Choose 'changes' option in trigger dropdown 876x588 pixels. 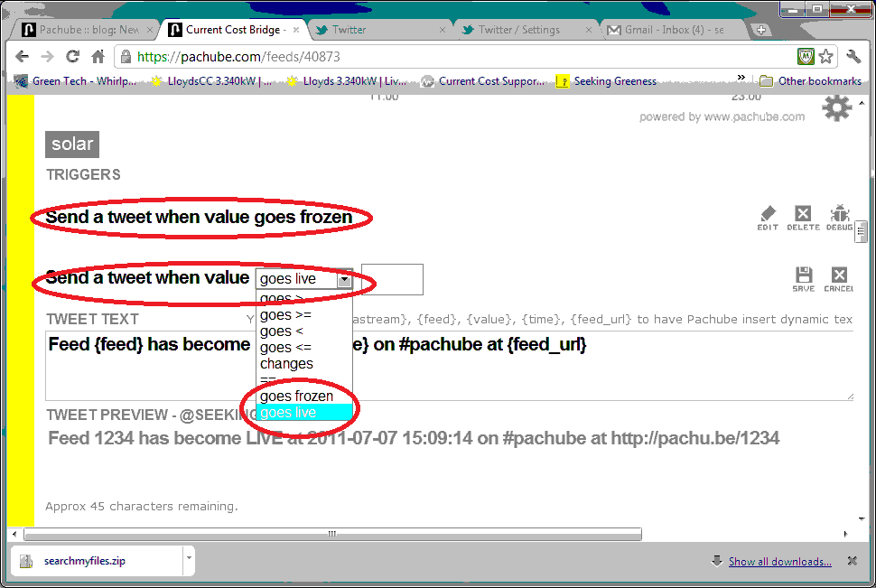(286, 364)
